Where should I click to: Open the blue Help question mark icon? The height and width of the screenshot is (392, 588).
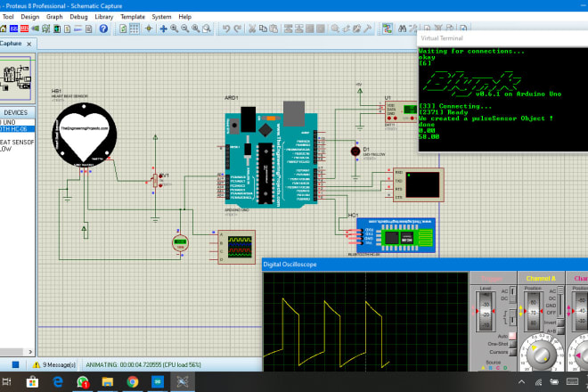coord(103,29)
